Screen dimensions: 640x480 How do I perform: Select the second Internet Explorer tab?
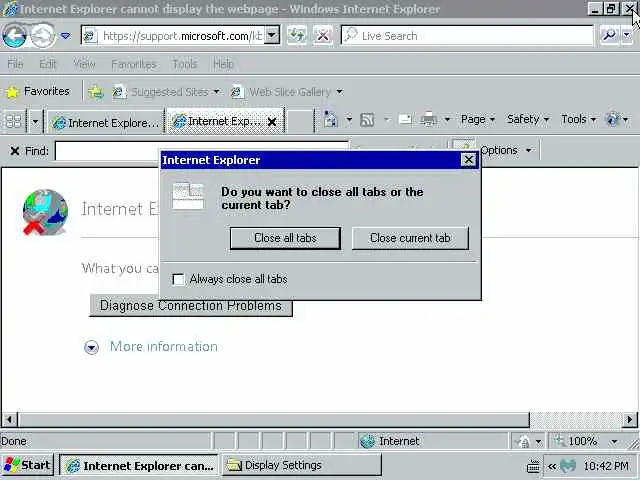click(218, 121)
